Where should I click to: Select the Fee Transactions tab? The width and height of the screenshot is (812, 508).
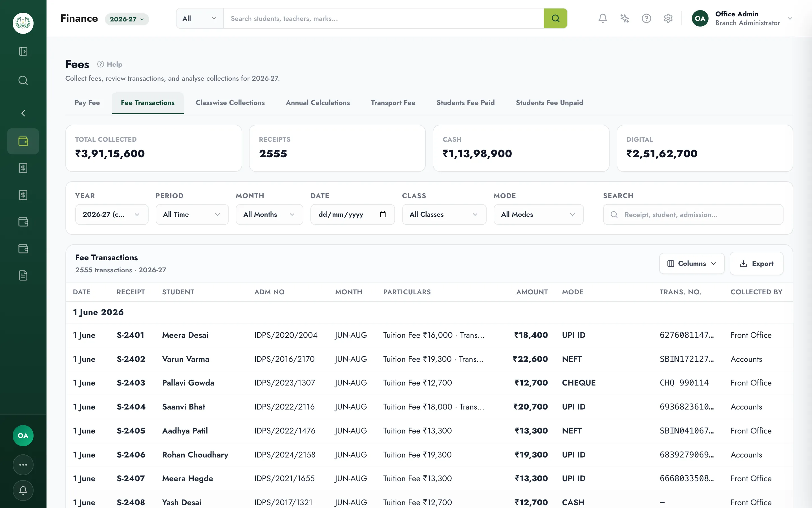click(x=148, y=103)
